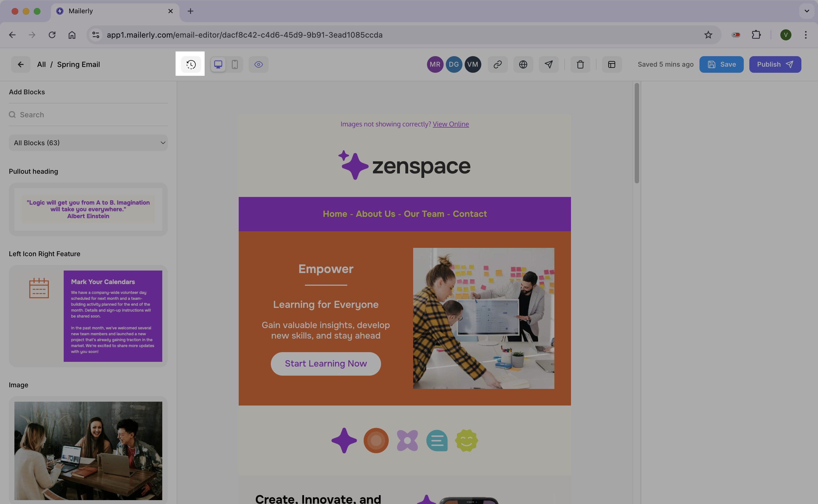This screenshot has width=818, height=504.
Task: Click the All breadcrumb item
Action: coord(41,64)
